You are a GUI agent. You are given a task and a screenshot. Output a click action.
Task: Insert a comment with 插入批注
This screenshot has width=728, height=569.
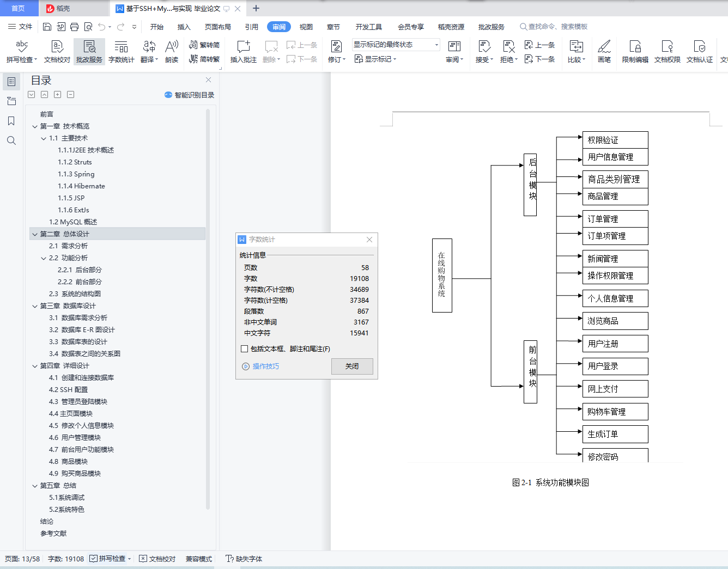[243, 52]
